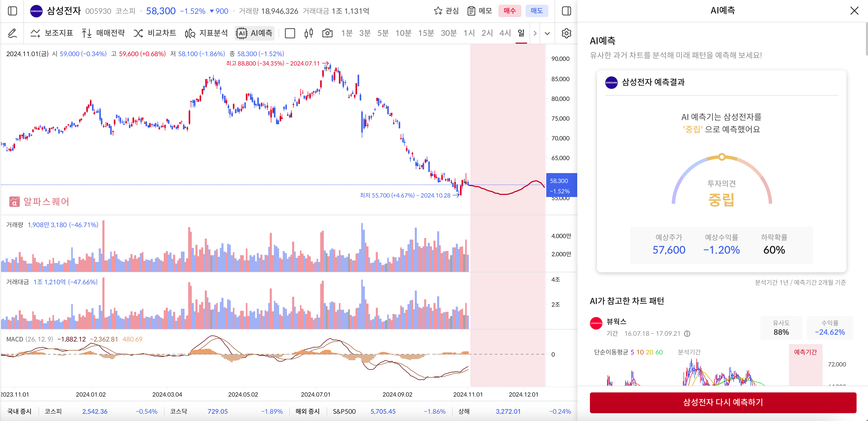Click info icon next to 뷰웍스 period

(687, 334)
